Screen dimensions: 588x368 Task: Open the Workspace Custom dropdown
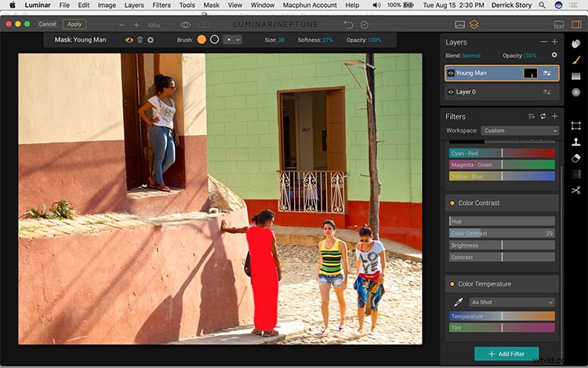[520, 130]
